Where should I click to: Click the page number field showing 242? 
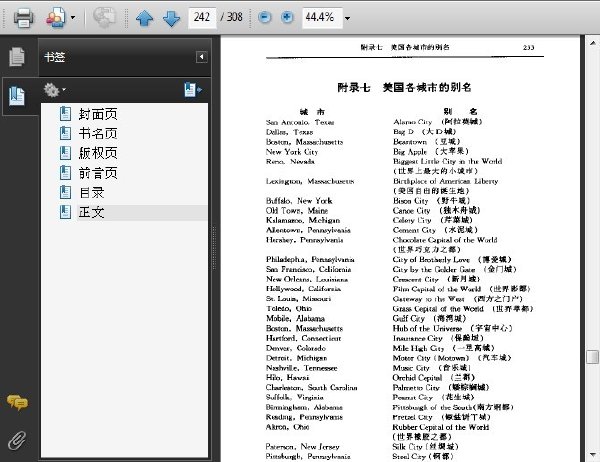point(202,18)
